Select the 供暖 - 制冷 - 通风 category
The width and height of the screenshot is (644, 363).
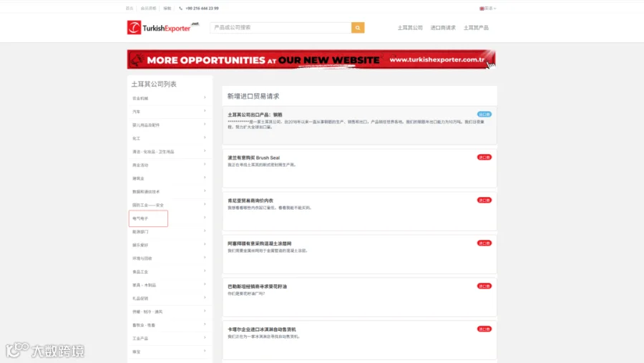[147, 311]
